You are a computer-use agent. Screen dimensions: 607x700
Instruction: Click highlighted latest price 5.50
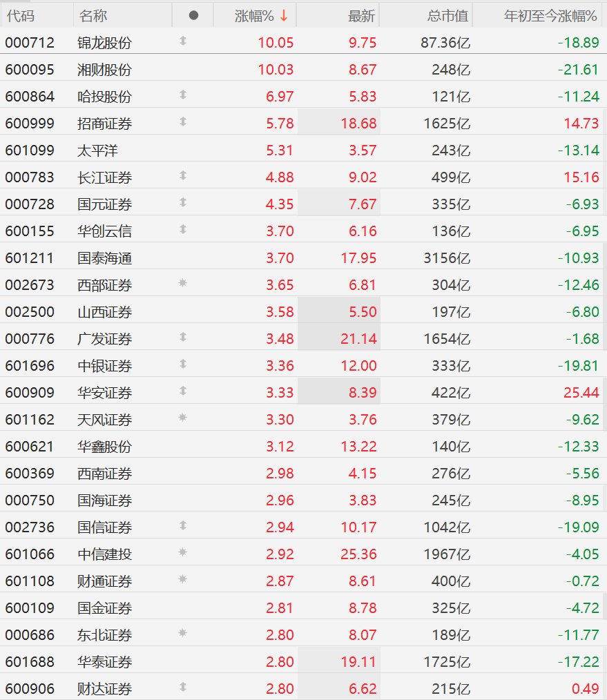click(363, 312)
